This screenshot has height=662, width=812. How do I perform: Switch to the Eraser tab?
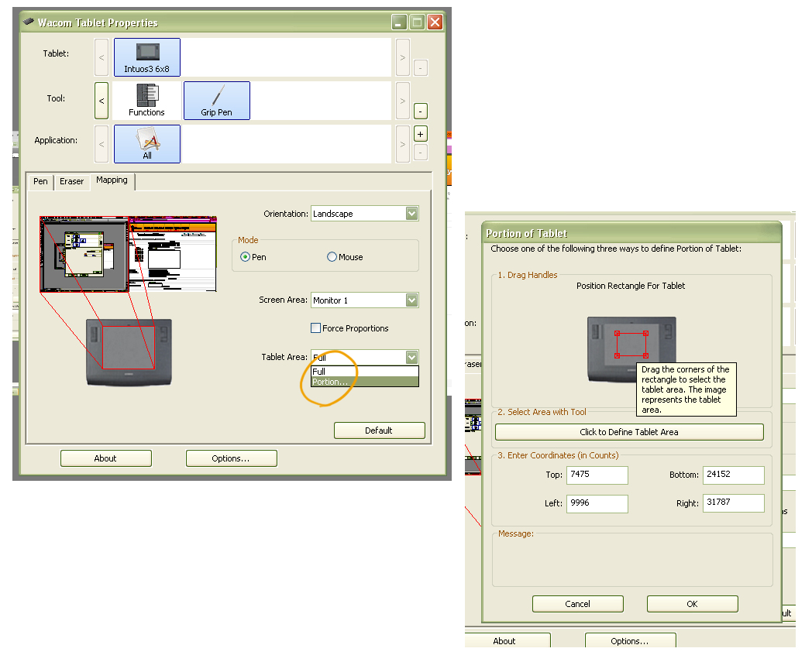[x=71, y=182]
